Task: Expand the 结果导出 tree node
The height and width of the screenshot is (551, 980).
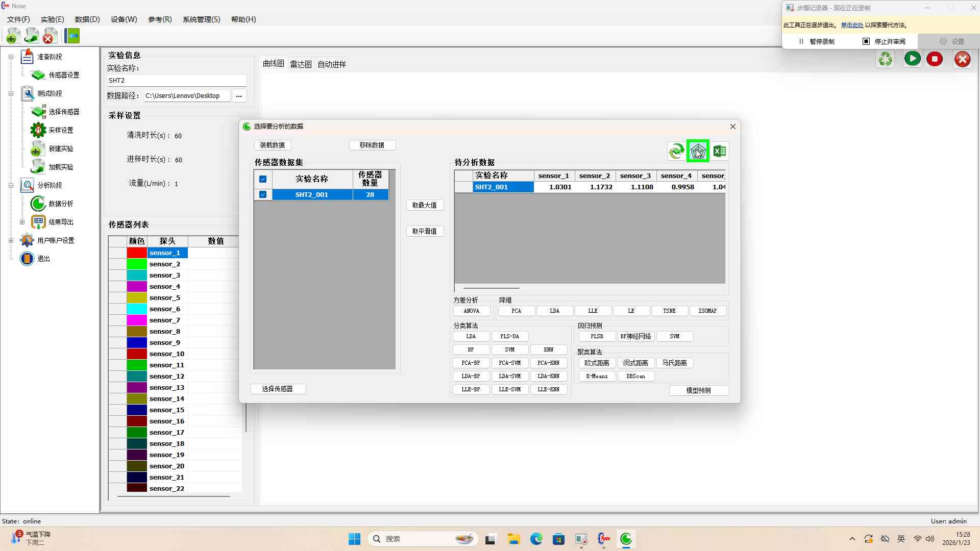Action: pos(22,222)
